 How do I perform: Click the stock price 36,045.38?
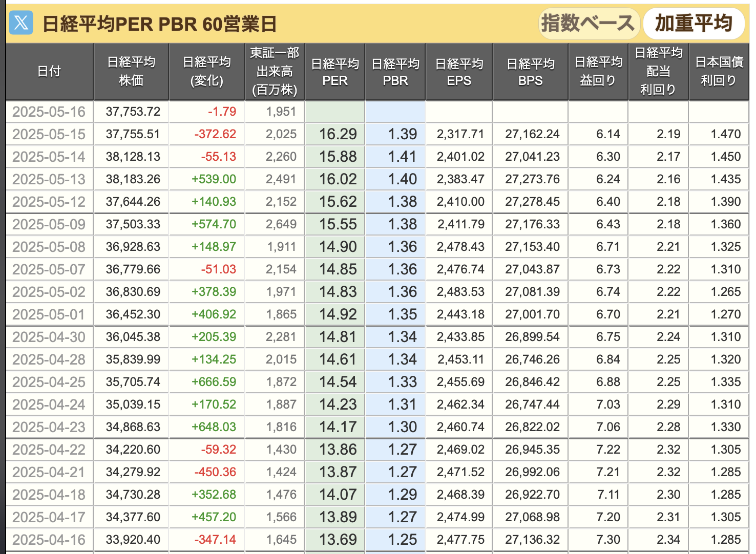pyautogui.click(x=133, y=337)
